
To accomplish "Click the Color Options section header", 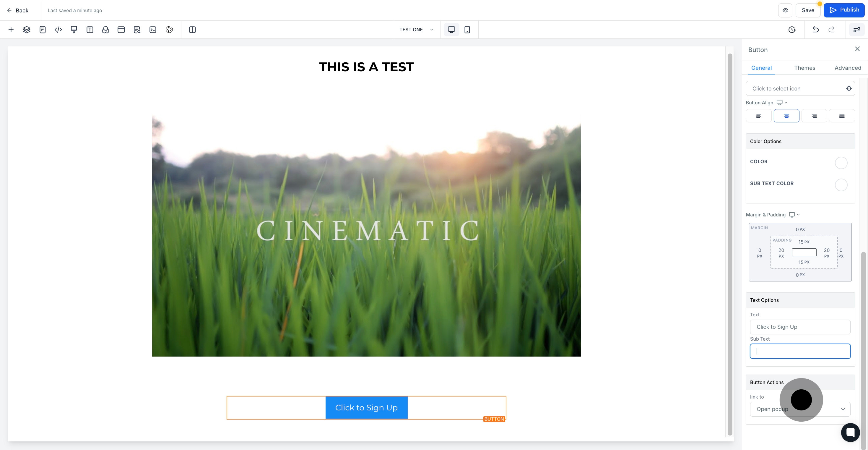I will (800, 141).
